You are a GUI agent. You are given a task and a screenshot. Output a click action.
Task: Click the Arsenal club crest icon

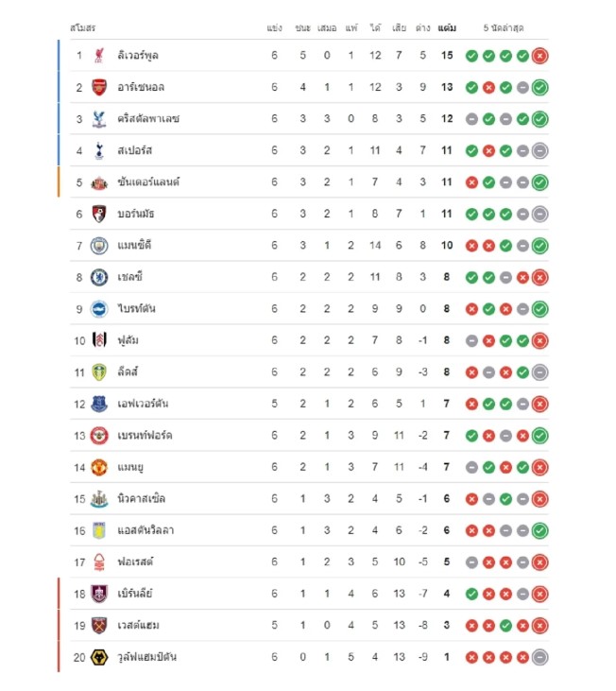[99, 88]
